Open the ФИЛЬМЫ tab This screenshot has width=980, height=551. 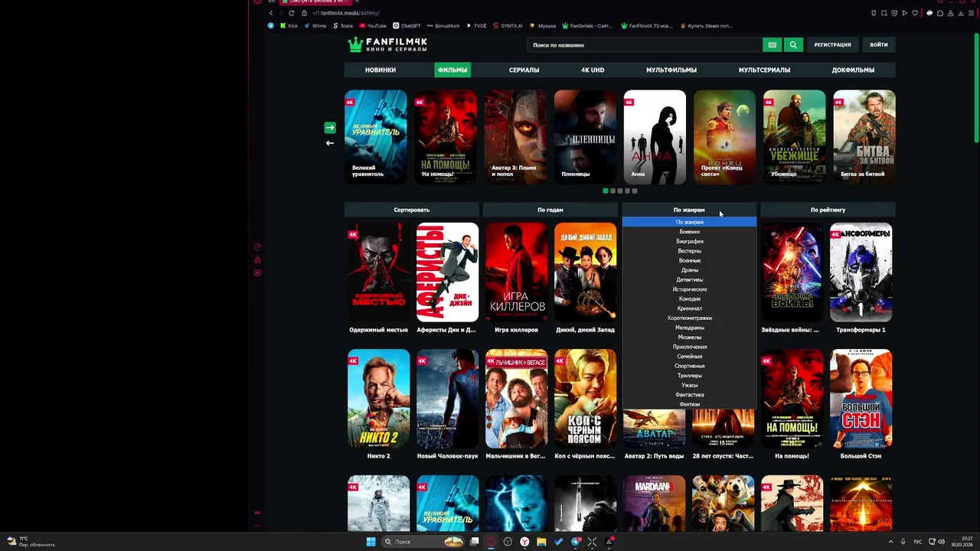(452, 70)
